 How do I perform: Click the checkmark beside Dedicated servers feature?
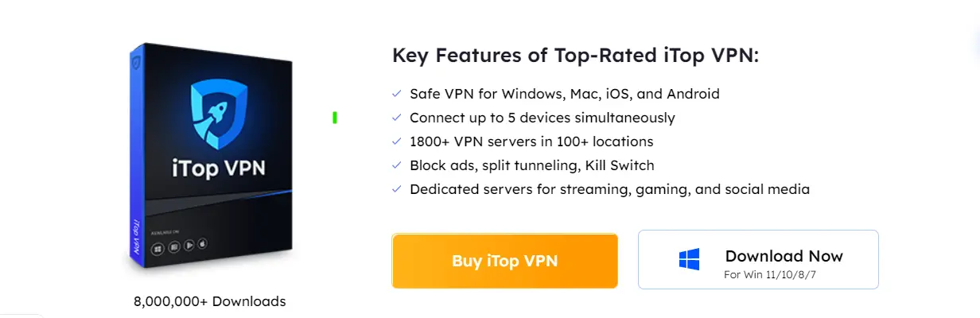397,189
